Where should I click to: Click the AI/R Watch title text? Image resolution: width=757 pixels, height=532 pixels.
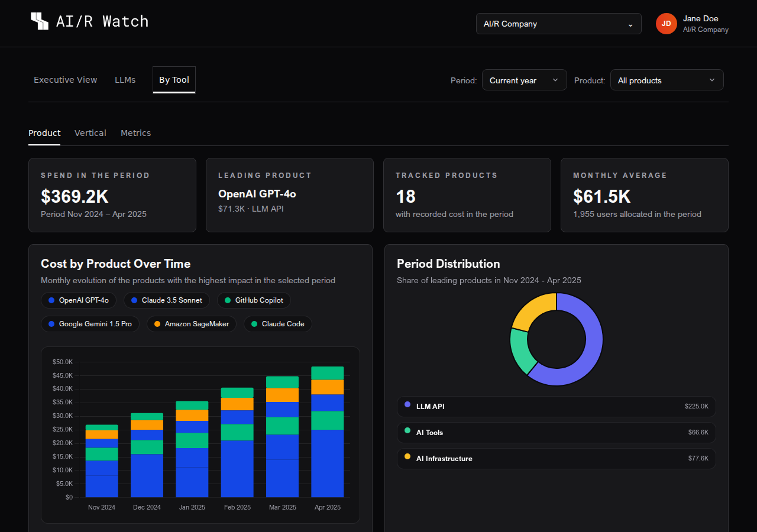(102, 21)
